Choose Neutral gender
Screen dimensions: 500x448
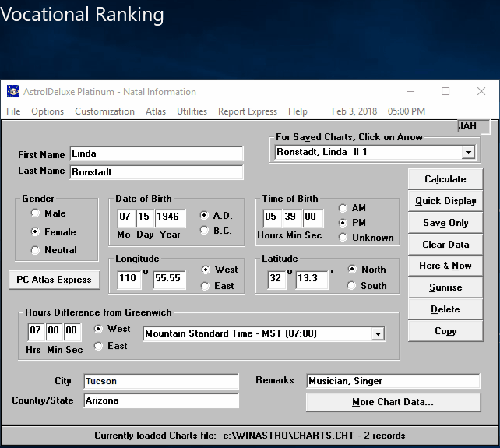coord(35,250)
